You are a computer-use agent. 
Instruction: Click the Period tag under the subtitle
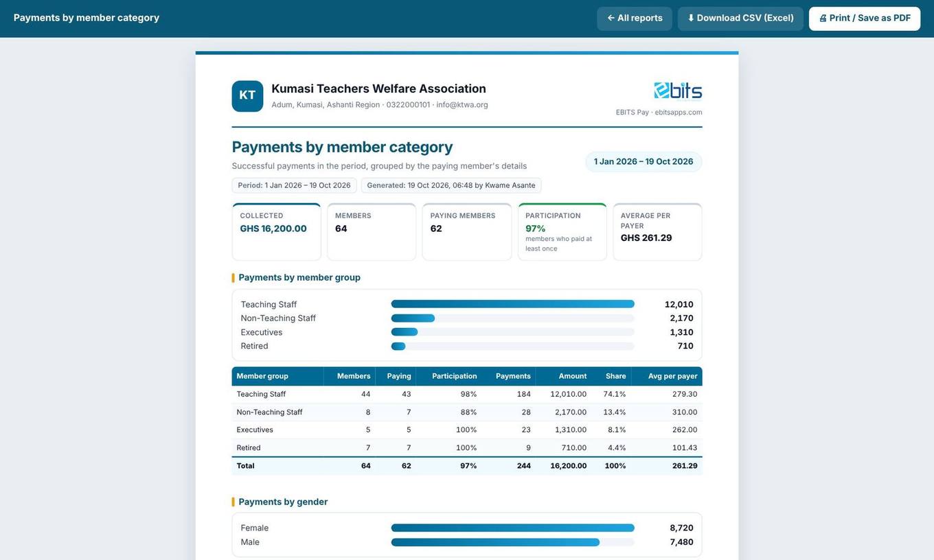[x=294, y=185]
